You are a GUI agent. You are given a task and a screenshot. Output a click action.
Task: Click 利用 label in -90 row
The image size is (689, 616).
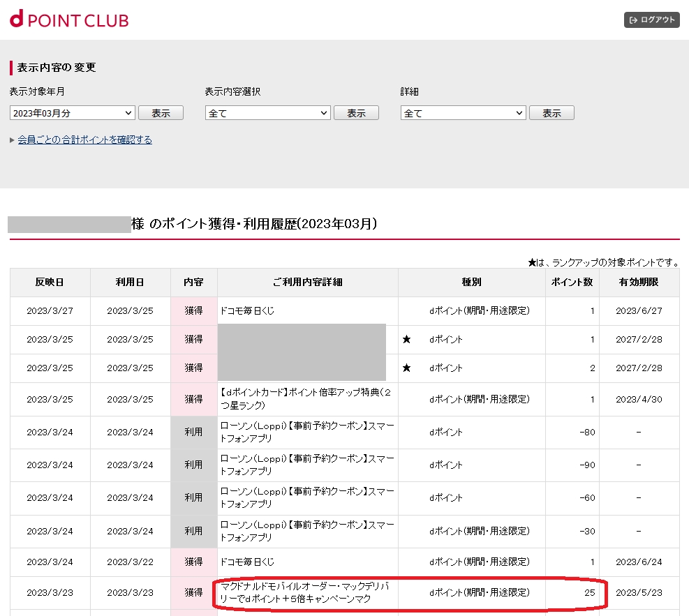coord(193,465)
